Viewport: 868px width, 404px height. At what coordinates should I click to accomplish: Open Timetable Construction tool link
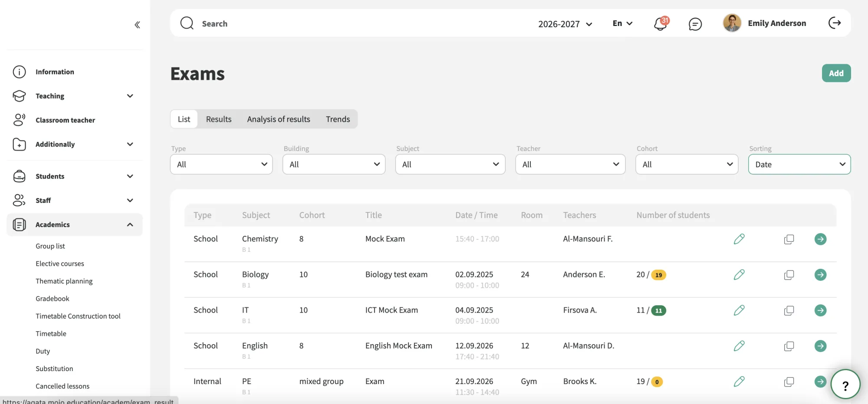pyautogui.click(x=78, y=316)
